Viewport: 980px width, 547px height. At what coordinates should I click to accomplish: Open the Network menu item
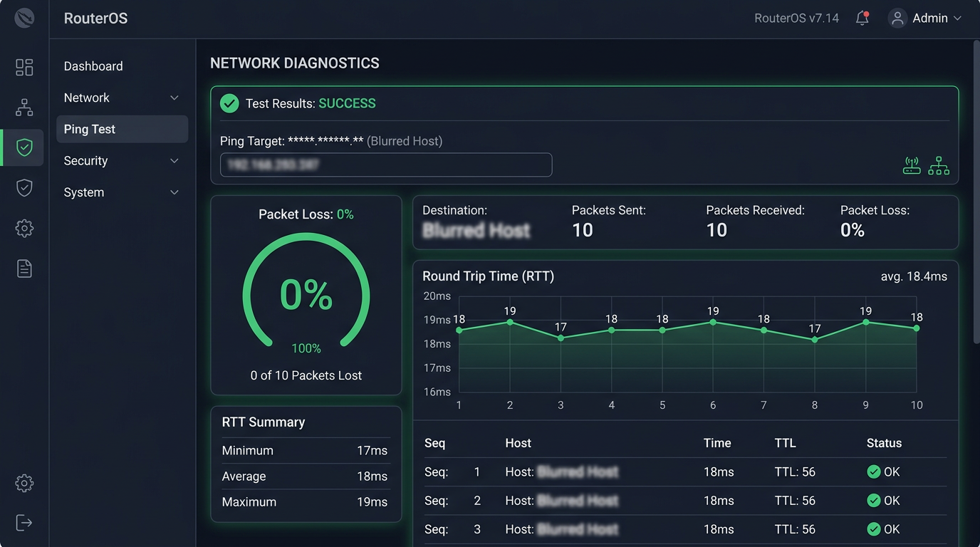(x=122, y=98)
